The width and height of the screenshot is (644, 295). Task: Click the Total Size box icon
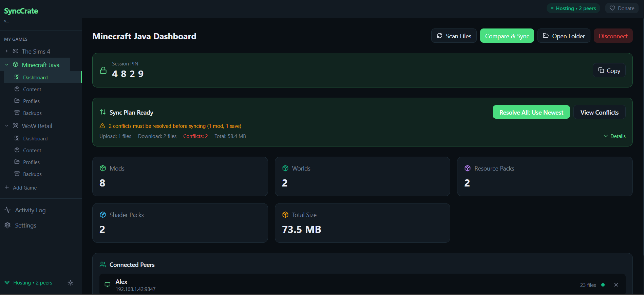tap(285, 215)
